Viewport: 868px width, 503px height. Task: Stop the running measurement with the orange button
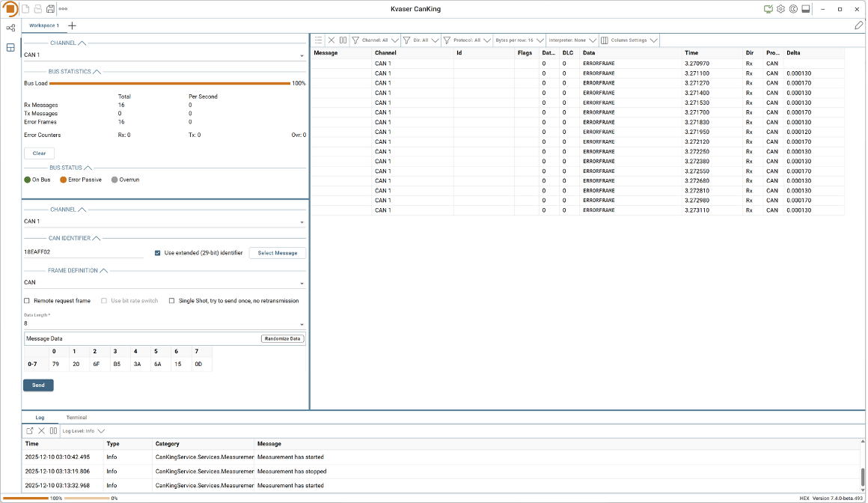coord(10,9)
